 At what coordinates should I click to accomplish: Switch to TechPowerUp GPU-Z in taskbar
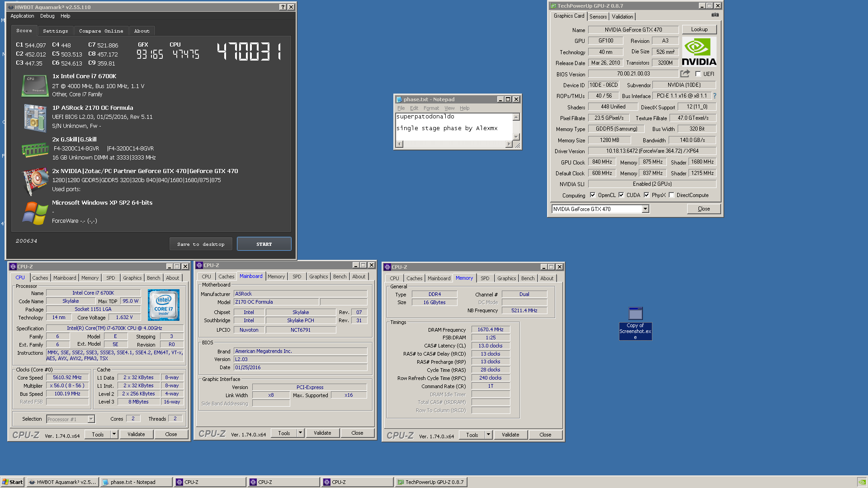430,482
